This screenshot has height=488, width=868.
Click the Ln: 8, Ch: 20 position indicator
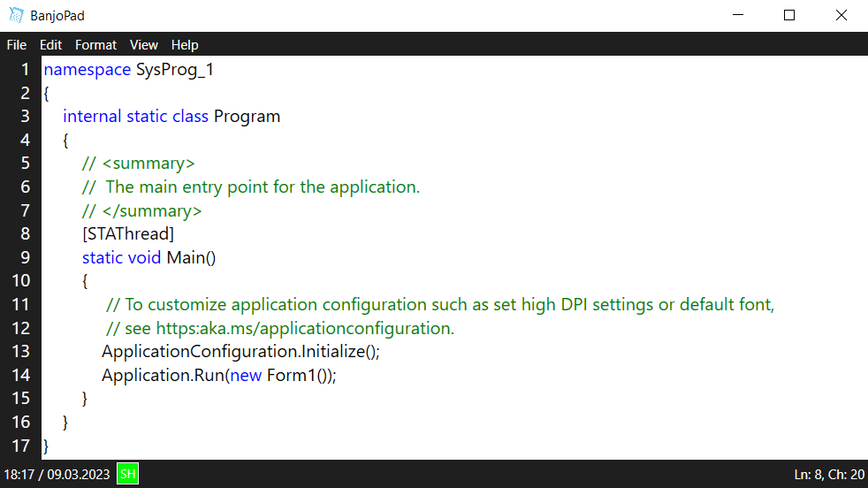tap(829, 475)
